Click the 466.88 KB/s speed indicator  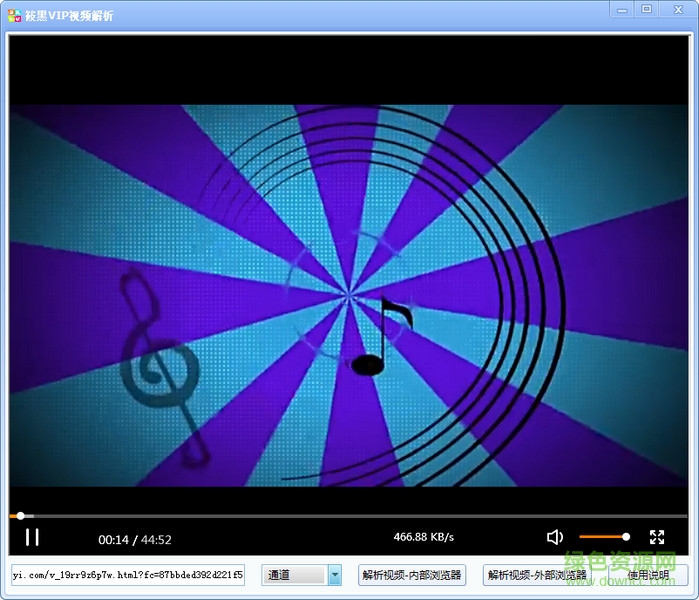tap(424, 538)
